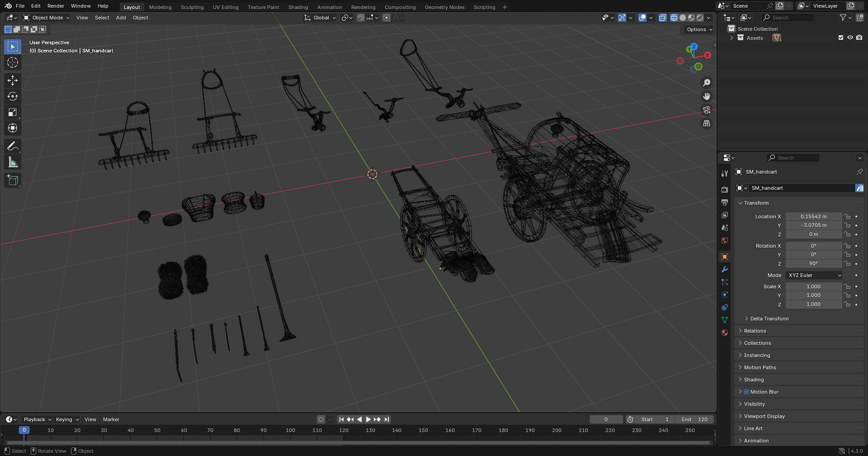
Task: Activate the Rotate tool
Action: point(13,96)
